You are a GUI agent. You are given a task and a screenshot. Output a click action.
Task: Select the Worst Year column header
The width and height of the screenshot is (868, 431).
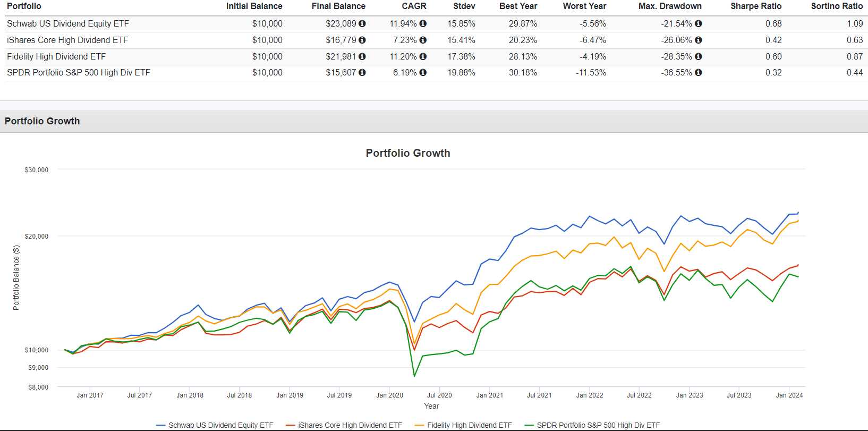pyautogui.click(x=584, y=6)
